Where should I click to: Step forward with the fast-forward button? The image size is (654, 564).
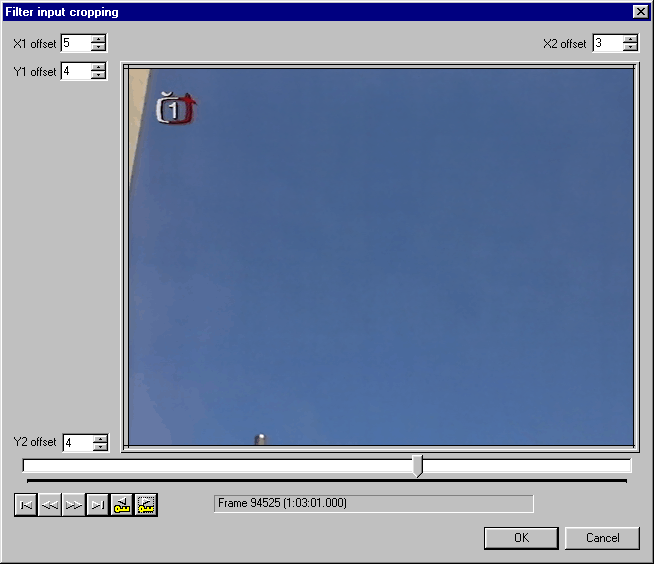click(73, 505)
